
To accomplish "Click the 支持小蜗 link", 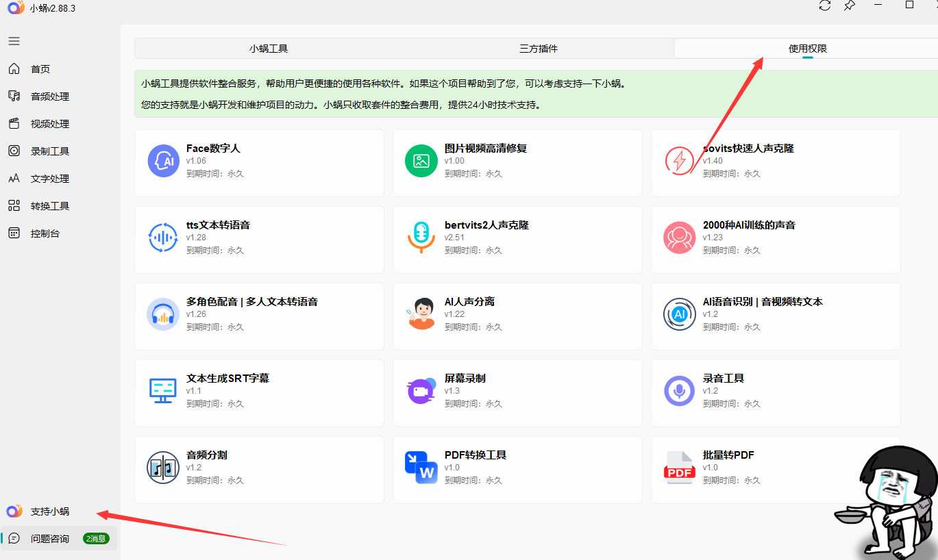I will click(x=49, y=511).
